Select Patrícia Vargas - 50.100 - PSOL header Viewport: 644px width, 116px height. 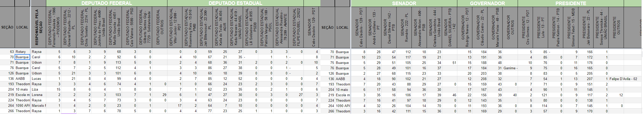coord(266,27)
